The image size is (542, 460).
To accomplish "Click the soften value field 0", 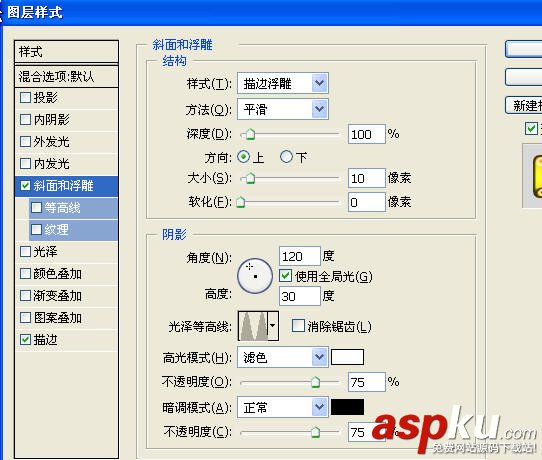I will click(x=366, y=202).
